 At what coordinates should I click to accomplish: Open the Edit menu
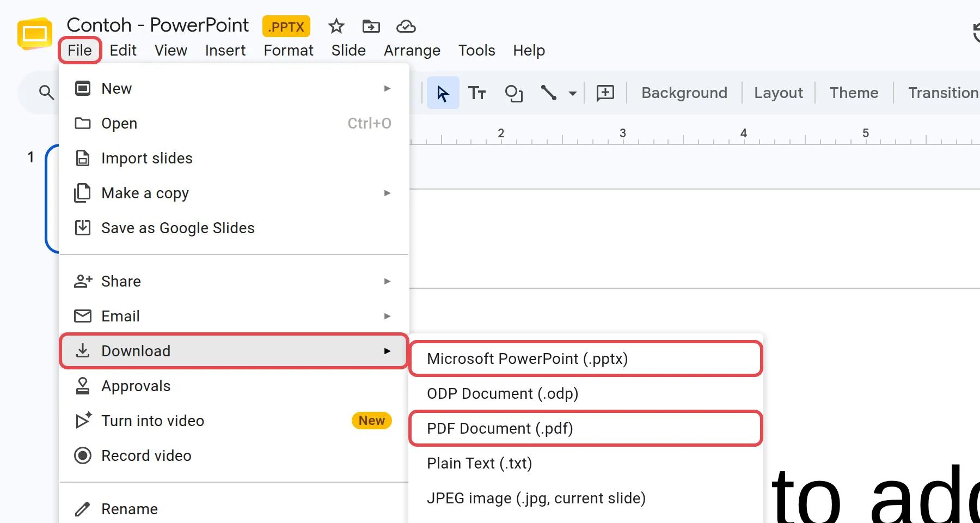(123, 50)
